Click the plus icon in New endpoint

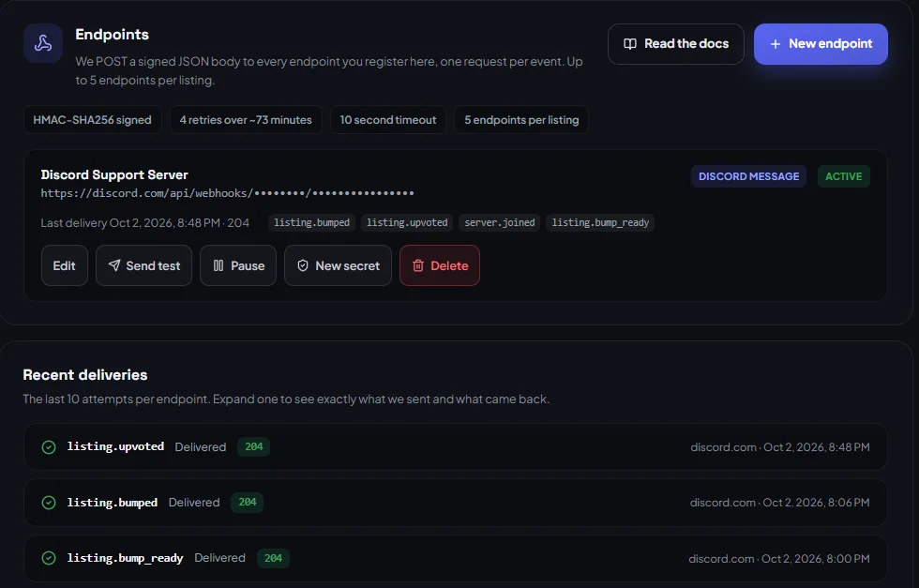pos(775,44)
